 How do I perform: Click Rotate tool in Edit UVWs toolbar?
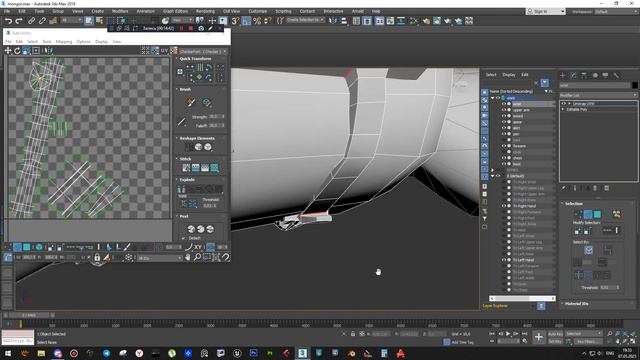coord(17,51)
